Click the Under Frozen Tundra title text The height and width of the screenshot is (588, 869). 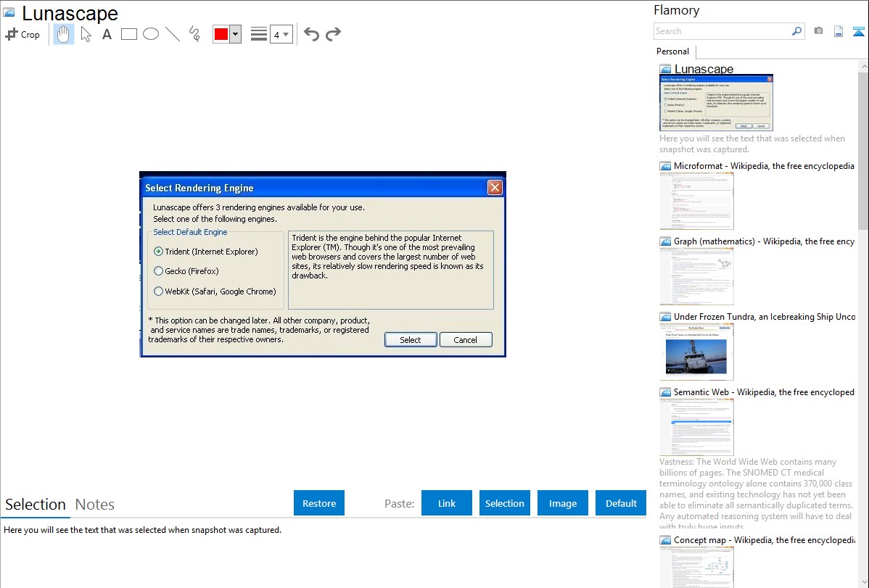765,317
